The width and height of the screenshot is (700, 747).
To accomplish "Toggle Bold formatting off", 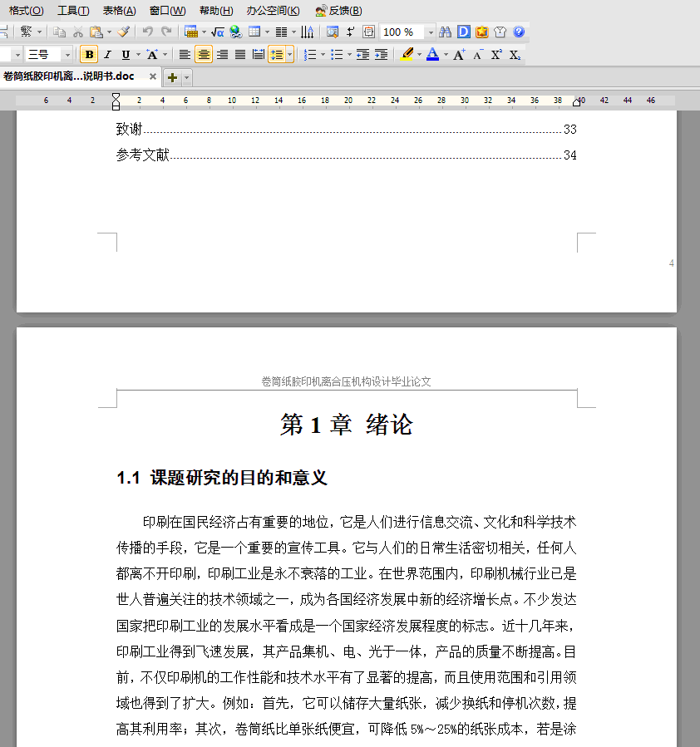I will (x=89, y=55).
